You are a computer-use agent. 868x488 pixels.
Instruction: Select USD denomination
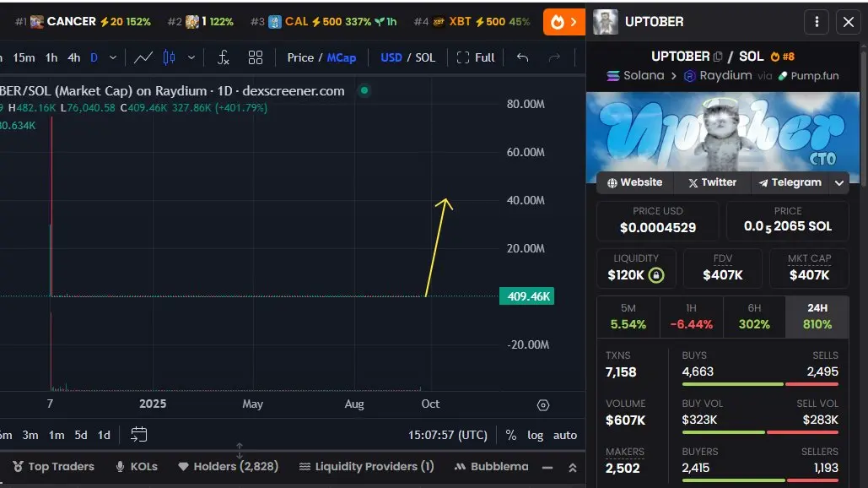point(391,57)
